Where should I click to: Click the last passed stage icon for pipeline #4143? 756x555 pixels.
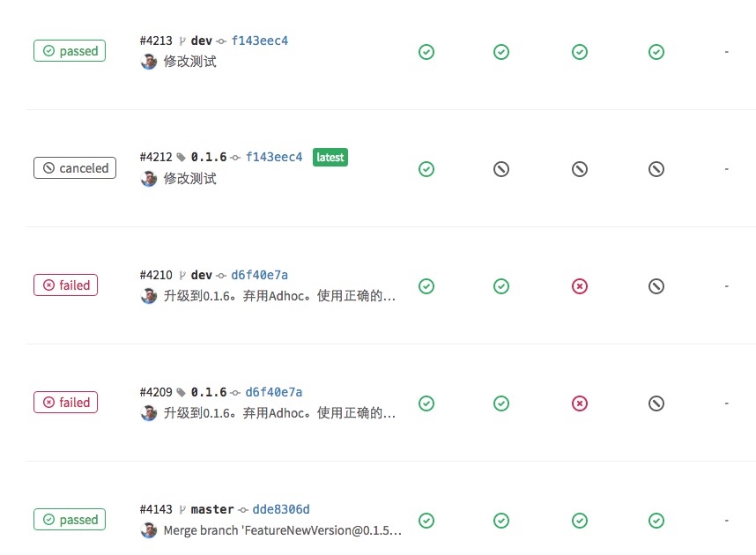(656, 520)
